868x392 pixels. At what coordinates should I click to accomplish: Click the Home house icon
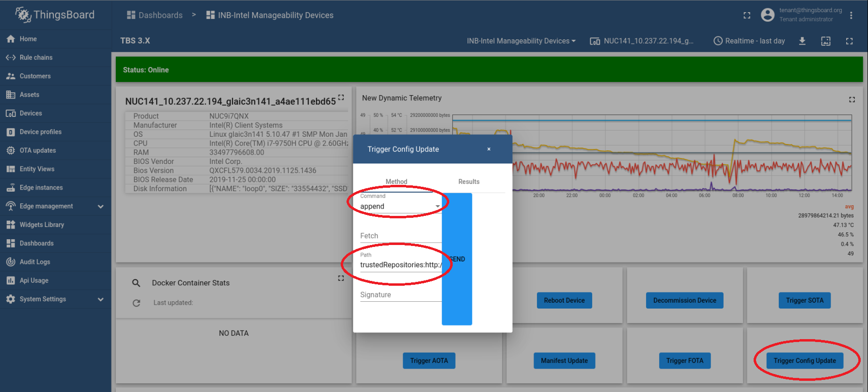click(11, 39)
